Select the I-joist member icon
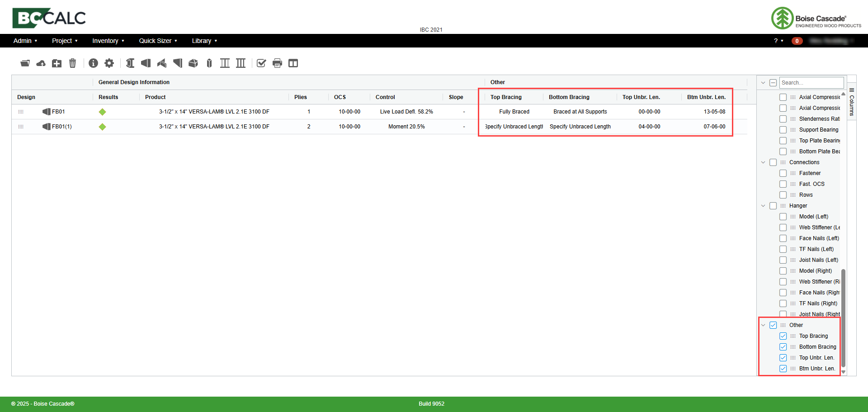The image size is (868, 412). [130, 63]
